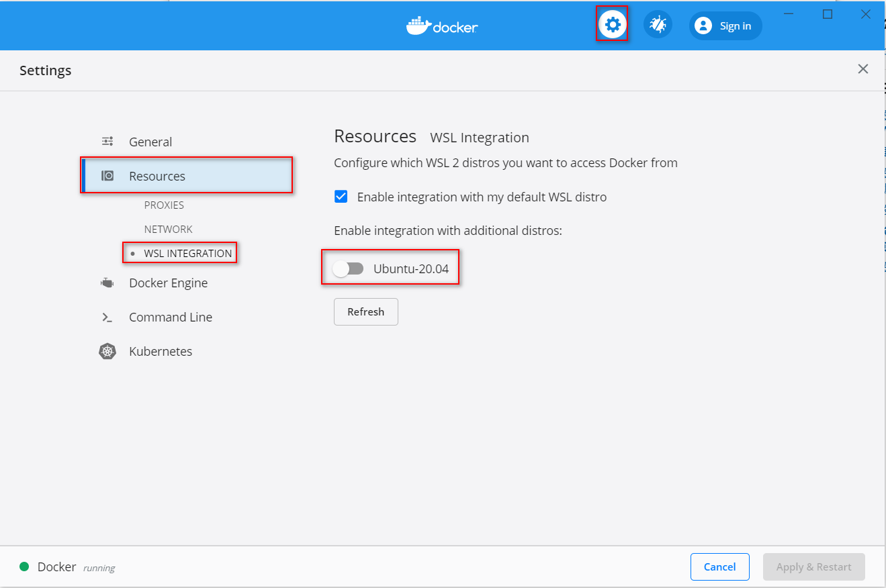Image resolution: width=886 pixels, height=588 pixels.
Task: Click the Cancel button
Action: pos(720,567)
